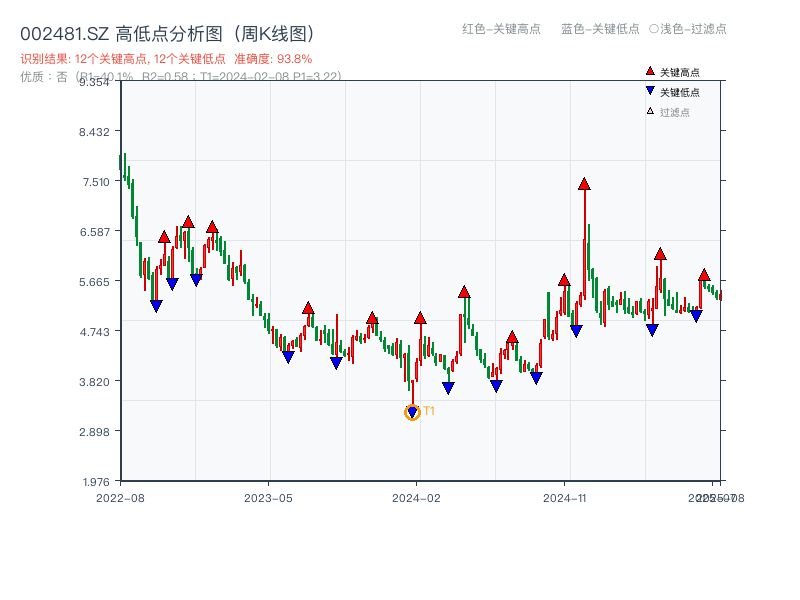Click the key-low marker just after the 2024-11 tick
Image resolution: width=800 pixels, height=600 pixels.
tap(576, 331)
